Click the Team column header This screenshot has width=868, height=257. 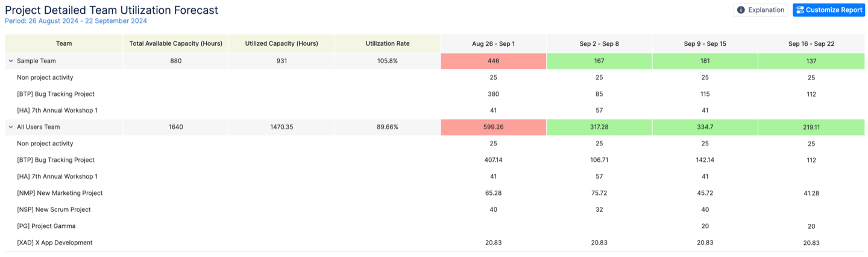pos(64,43)
